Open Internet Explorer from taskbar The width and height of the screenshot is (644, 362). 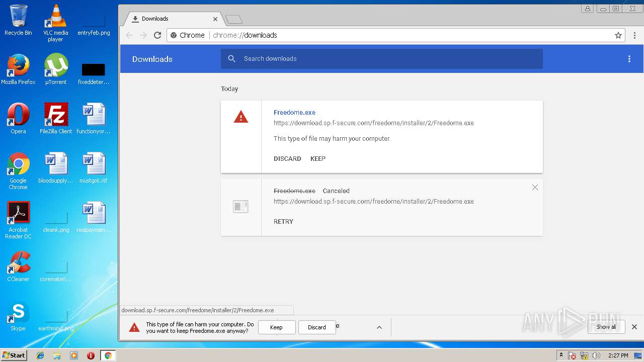coord(40,355)
